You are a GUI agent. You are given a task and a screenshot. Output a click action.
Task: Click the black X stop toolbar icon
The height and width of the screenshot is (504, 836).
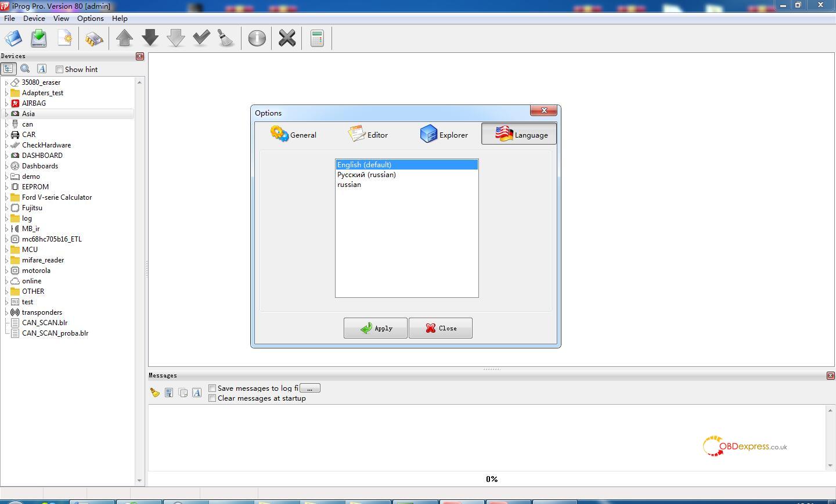(x=287, y=38)
